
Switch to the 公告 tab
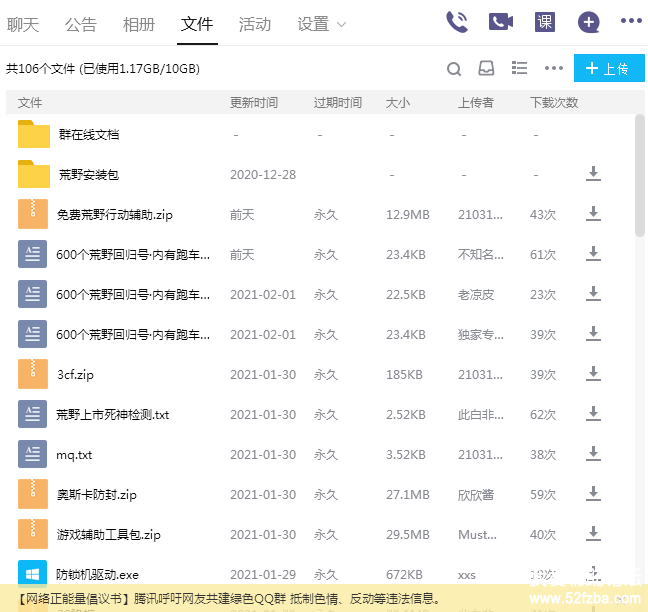click(81, 24)
